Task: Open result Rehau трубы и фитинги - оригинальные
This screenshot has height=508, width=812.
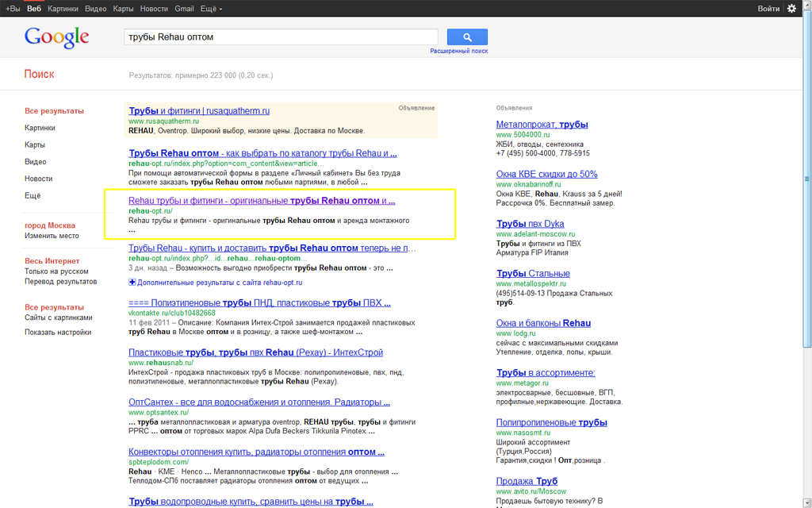Action: point(262,201)
